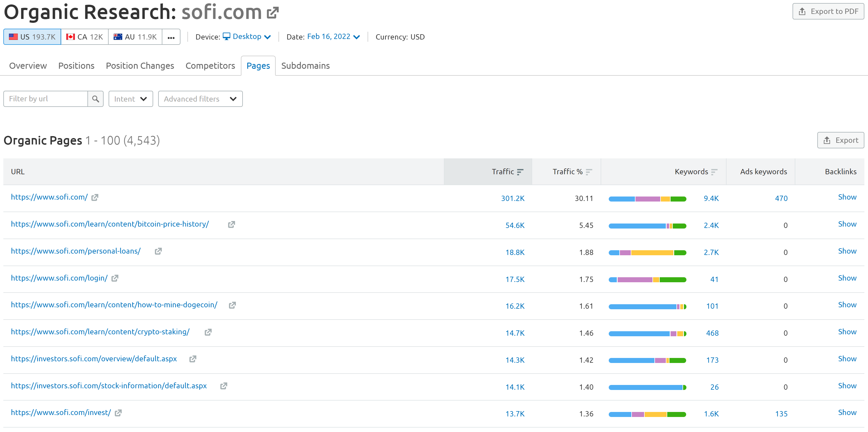Image resolution: width=868 pixels, height=432 pixels.
Task: Select the CA 12K country database
Action: coord(85,37)
